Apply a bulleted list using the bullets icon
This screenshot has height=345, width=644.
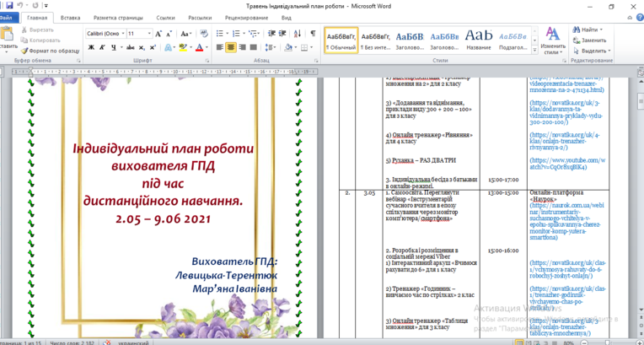[x=220, y=33]
